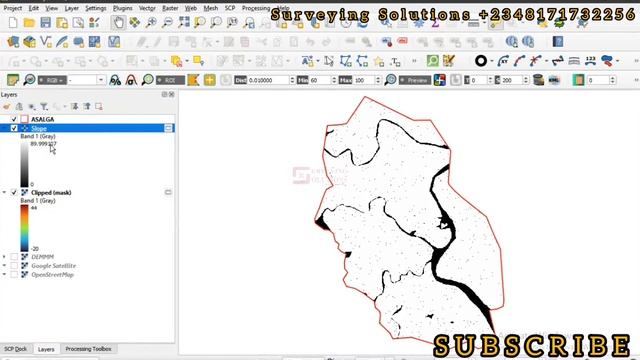Enable the Google Satellite layer checkbox
Image resolution: width=640 pixels, height=360 pixels.
14,266
